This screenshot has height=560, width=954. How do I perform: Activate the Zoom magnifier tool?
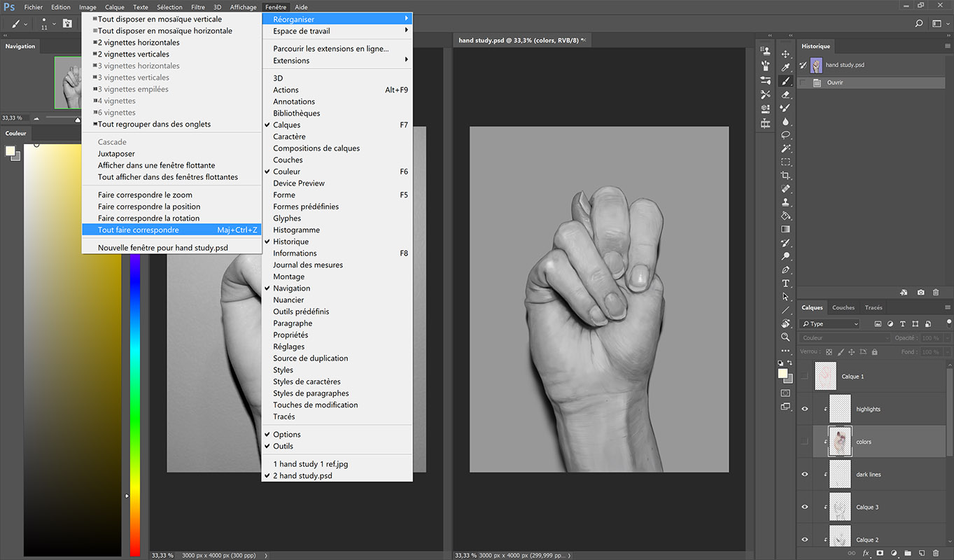(785, 337)
